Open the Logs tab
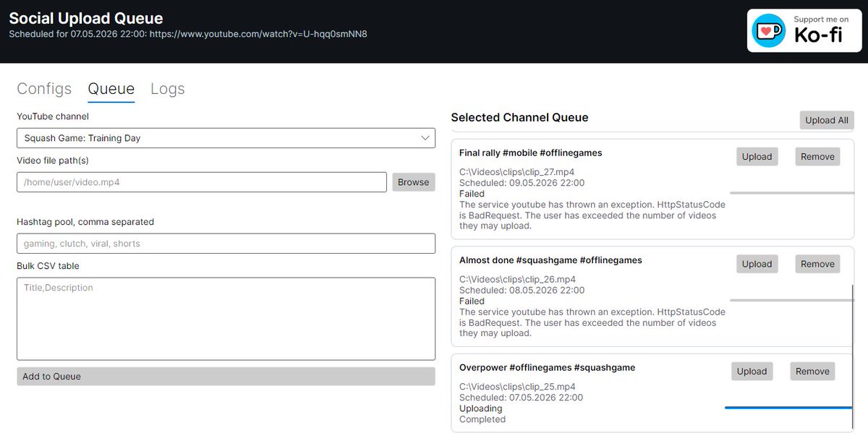Viewport: 868px width, 446px height. (168, 89)
